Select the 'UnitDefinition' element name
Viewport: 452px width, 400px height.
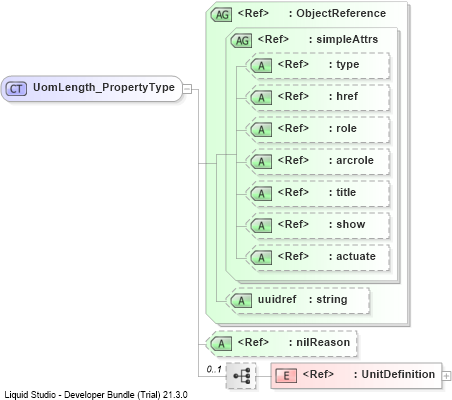[x=398, y=374]
